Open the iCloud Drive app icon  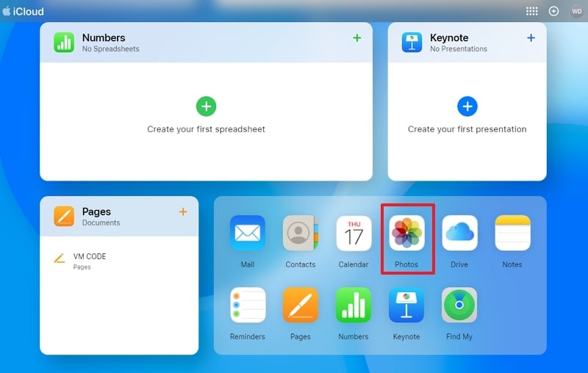(x=459, y=233)
